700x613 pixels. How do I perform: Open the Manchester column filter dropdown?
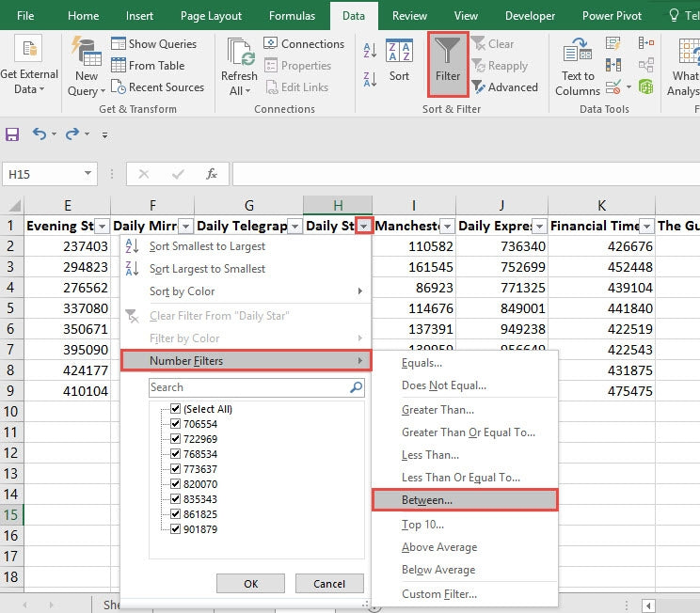(x=447, y=227)
